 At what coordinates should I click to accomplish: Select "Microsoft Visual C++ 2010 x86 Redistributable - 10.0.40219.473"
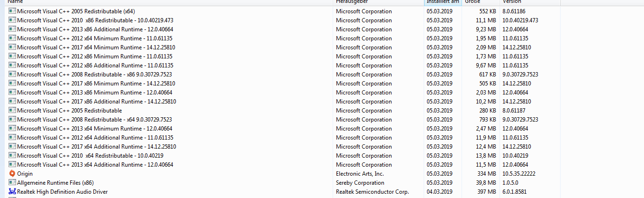pyautogui.click(x=95, y=20)
